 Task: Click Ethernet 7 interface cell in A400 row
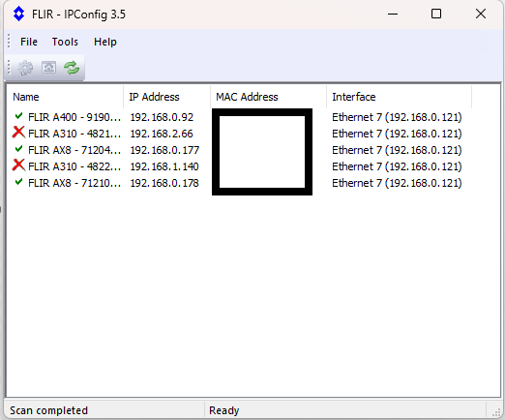pos(397,117)
